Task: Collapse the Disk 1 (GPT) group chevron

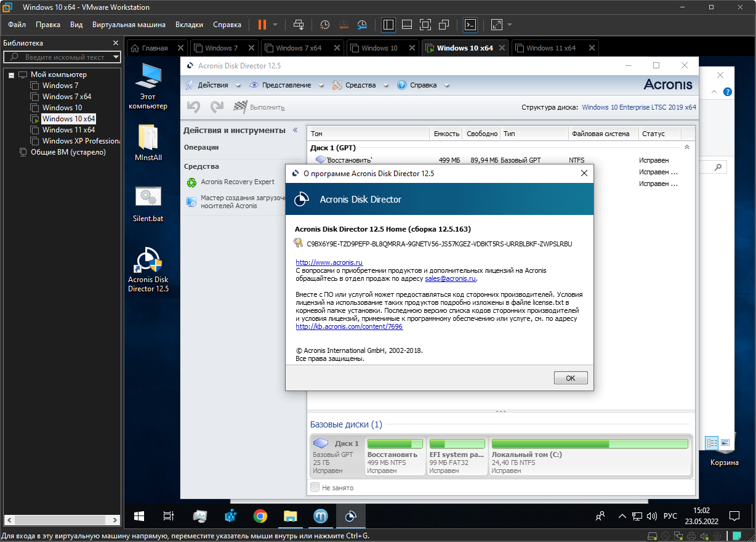Action: [686, 148]
